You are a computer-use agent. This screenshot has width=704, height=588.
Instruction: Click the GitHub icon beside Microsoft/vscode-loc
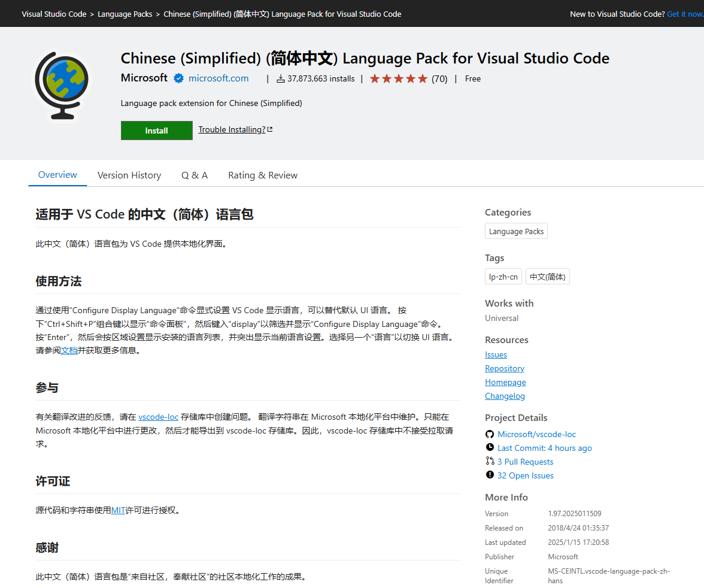coord(490,434)
